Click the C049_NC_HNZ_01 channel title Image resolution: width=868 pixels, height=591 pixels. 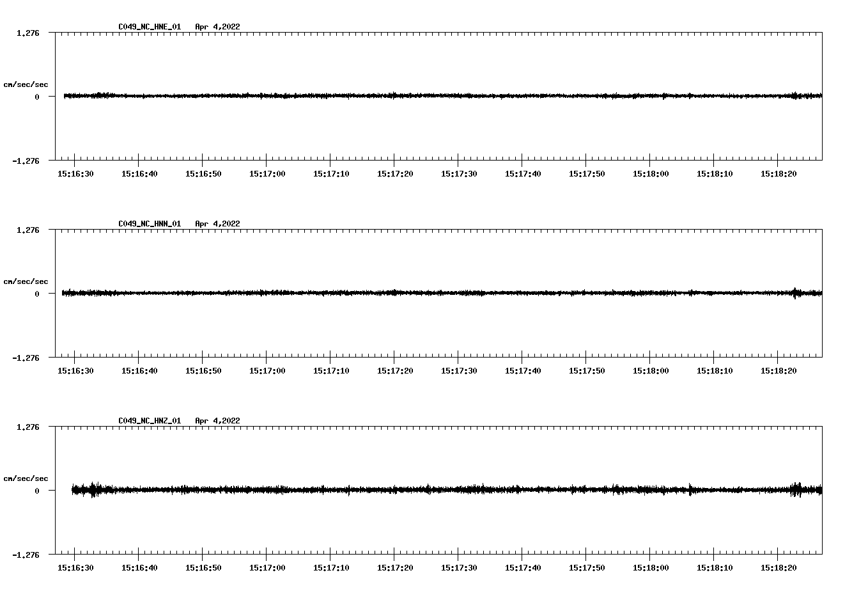[x=150, y=421]
